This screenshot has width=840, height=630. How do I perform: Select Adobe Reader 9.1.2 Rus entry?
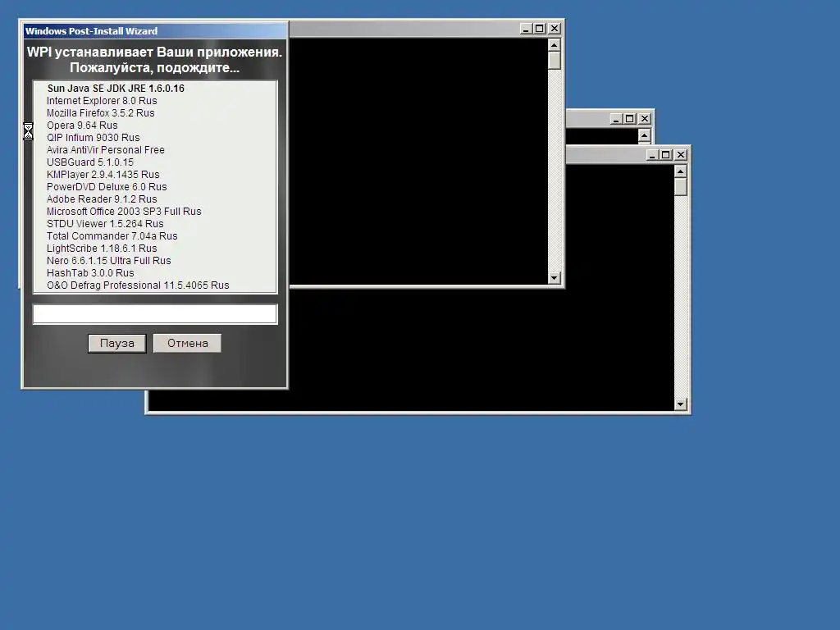click(x=102, y=199)
